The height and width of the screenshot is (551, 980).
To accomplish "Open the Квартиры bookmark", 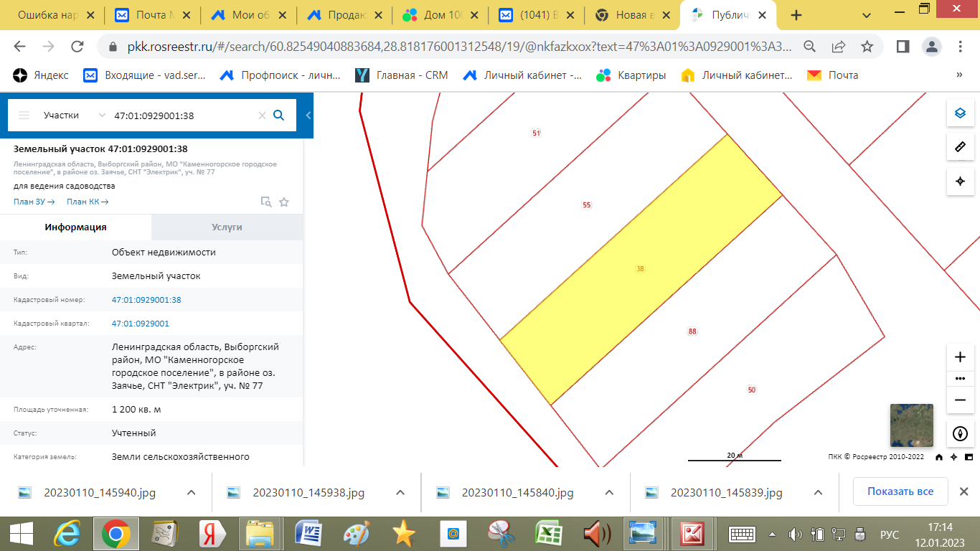I will tap(631, 75).
